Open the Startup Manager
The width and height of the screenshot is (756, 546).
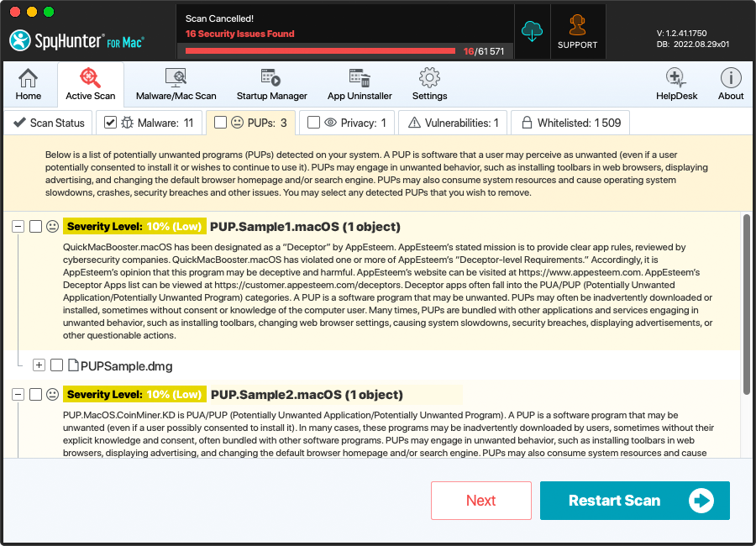[x=271, y=85]
